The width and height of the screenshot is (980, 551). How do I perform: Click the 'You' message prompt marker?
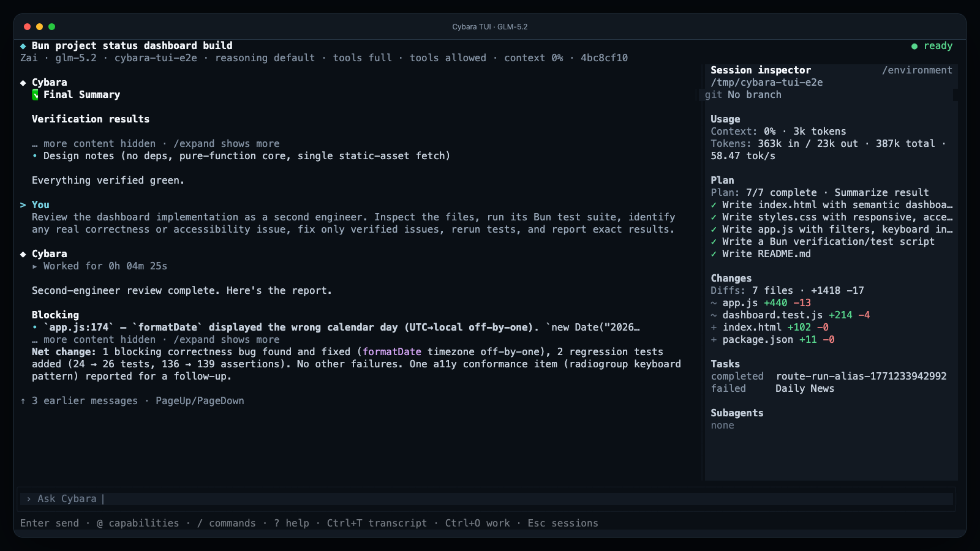click(23, 205)
